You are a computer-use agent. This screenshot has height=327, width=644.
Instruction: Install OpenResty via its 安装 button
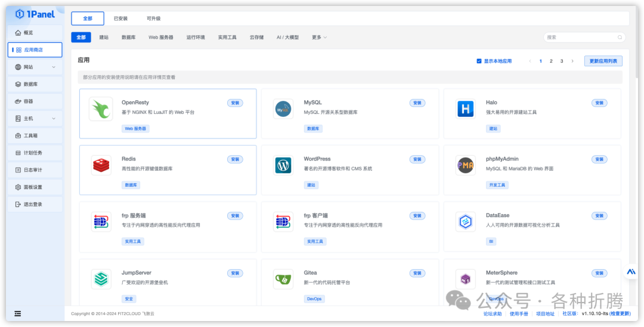235,103
